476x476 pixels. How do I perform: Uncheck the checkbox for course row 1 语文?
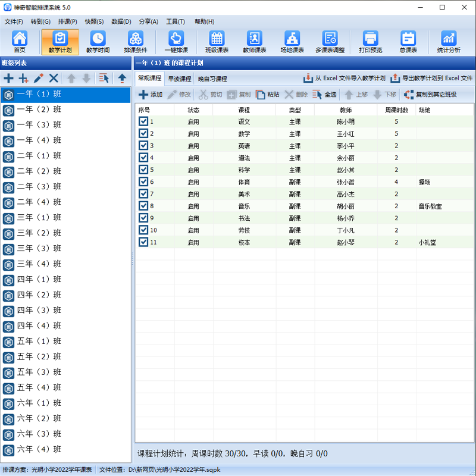[x=143, y=121]
